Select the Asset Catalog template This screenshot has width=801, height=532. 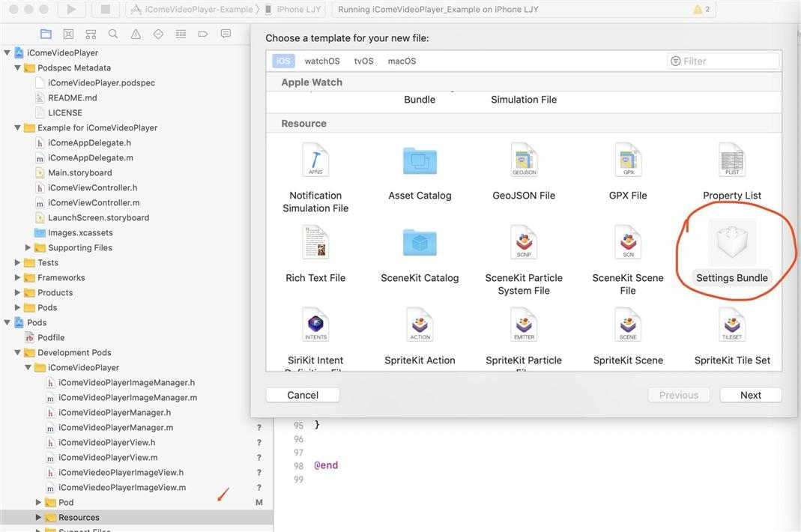pyautogui.click(x=420, y=172)
